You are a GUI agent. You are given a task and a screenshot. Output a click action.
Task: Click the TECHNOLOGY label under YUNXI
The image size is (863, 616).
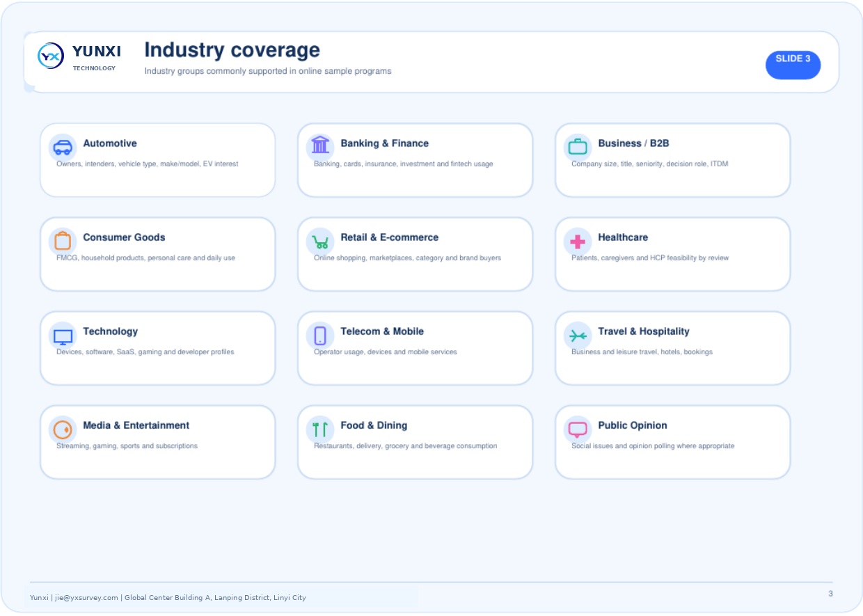click(x=94, y=68)
